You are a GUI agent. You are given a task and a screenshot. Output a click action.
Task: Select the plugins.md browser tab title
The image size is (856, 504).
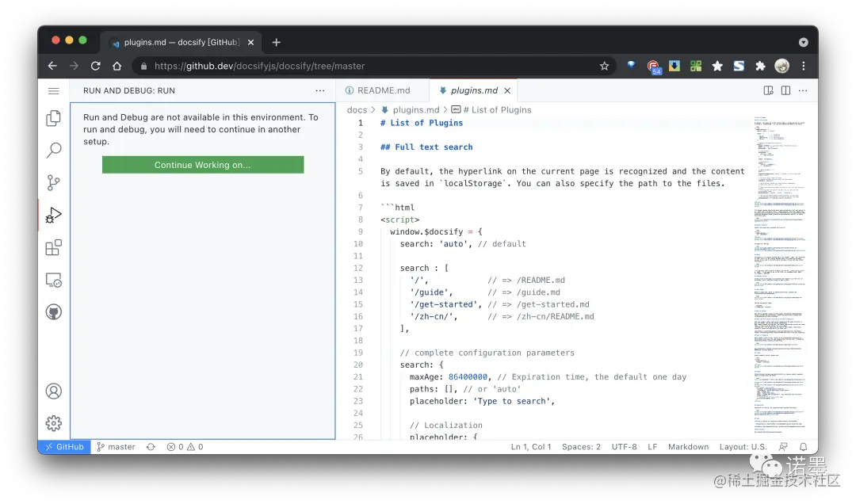[182, 42]
